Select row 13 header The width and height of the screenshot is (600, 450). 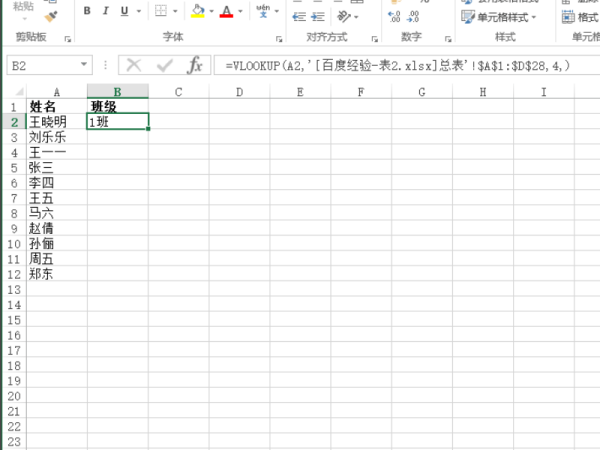point(14,290)
